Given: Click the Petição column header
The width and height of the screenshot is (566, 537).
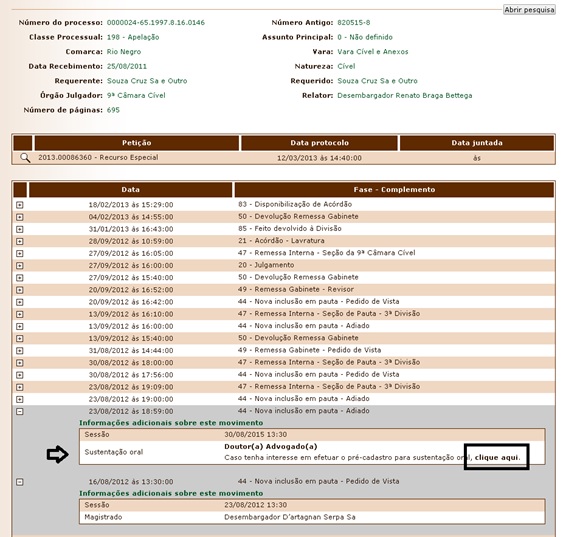Looking at the screenshot, I should (x=136, y=143).
